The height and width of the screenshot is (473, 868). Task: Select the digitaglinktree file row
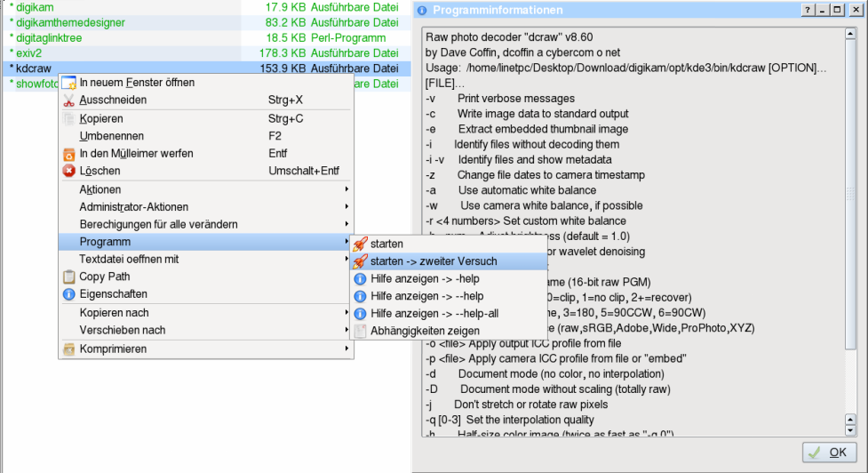(206, 37)
